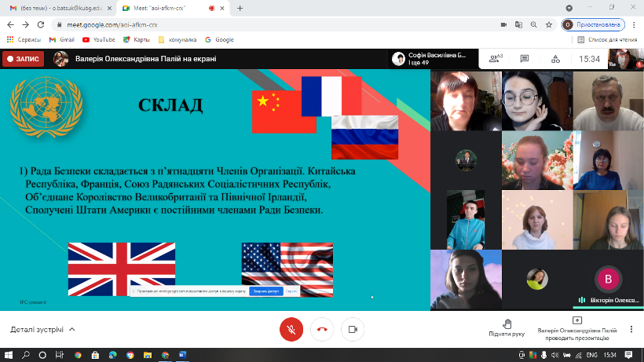Switch to Word in the taskbar

182,355
